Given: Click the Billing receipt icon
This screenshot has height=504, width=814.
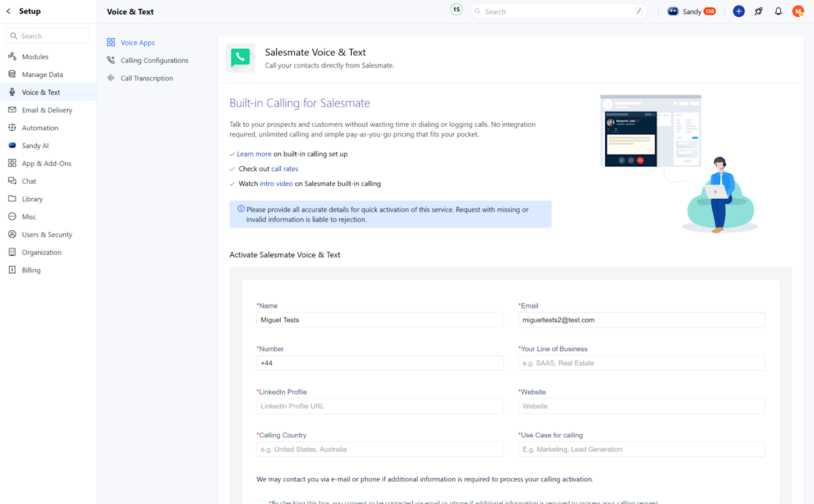Looking at the screenshot, I should coord(12,270).
